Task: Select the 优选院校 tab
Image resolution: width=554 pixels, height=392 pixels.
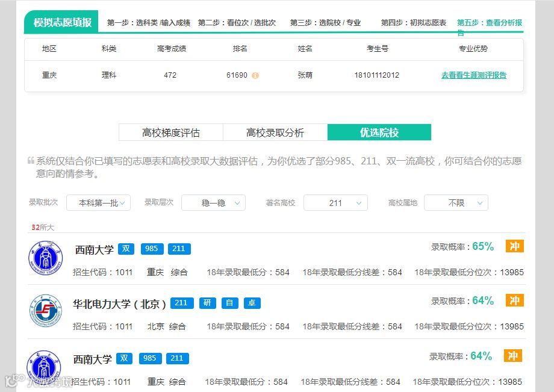Action: [379, 132]
